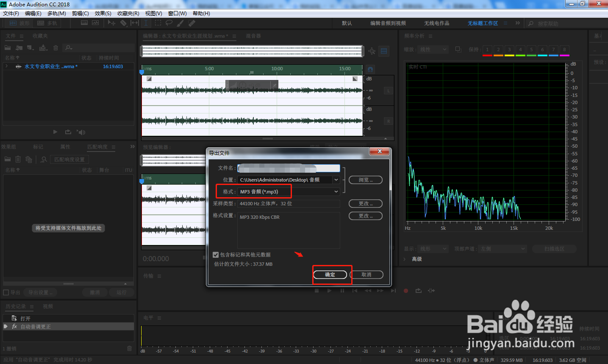Viewport: 608px width, 364px height.
Task: Click Loop Playback icon in Files panel
Action: 67,132
